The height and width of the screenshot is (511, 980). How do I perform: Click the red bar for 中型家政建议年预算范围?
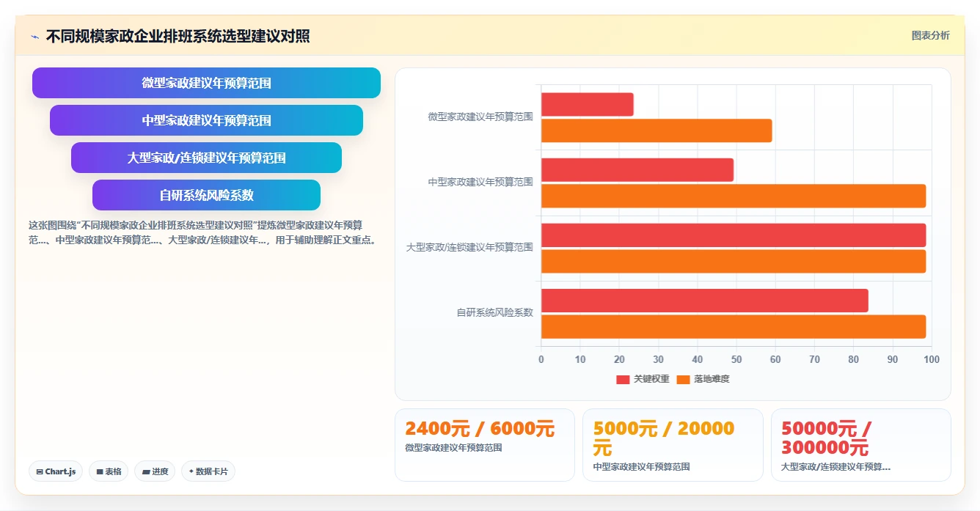[x=637, y=169]
